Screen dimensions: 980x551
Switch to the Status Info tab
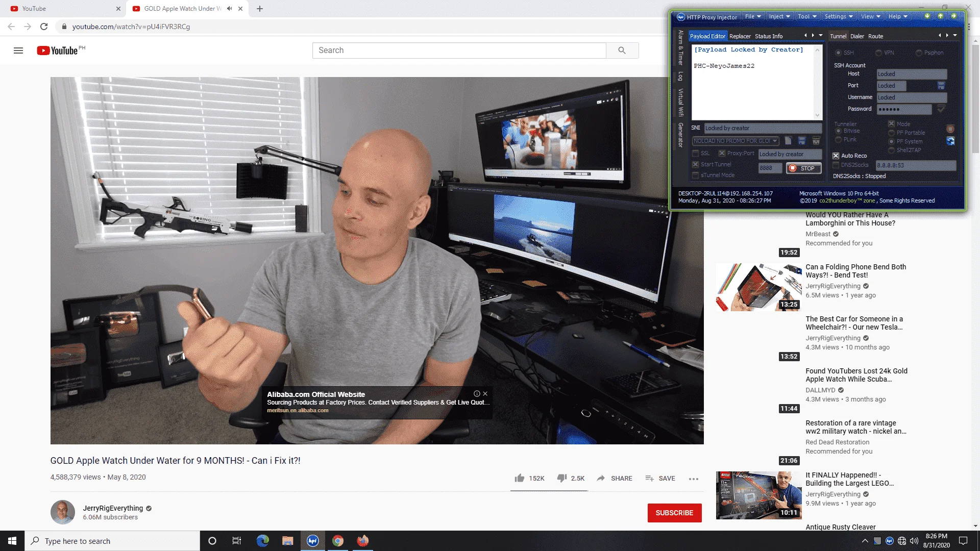tap(769, 36)
